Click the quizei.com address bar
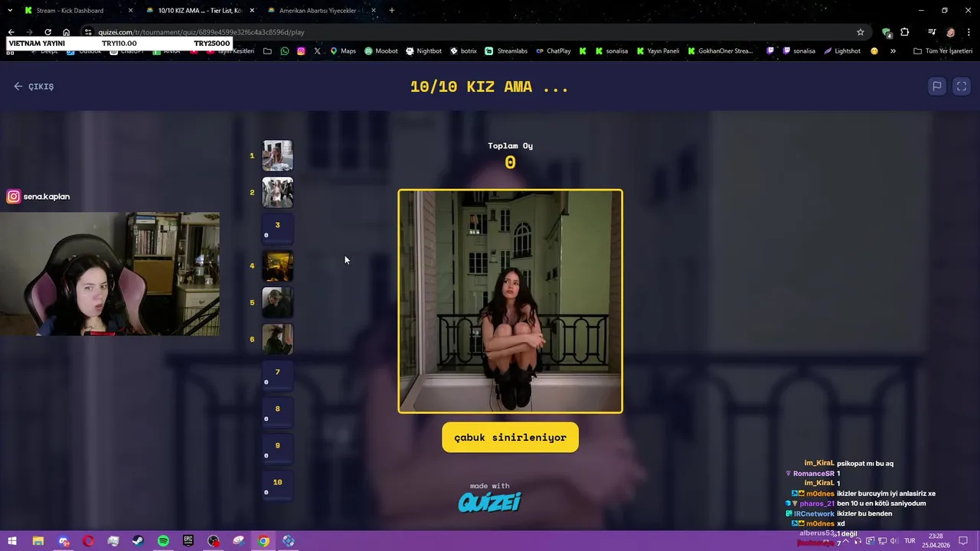Viewport: 980px width, 551px height. pyautogui.click(x=475, y=32)
